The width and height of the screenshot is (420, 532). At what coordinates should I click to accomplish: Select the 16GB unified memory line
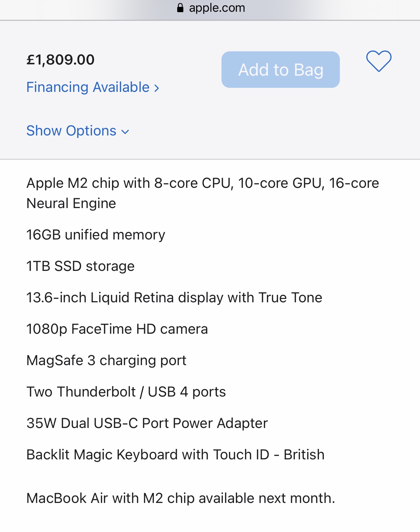click(x=96, y=235)
